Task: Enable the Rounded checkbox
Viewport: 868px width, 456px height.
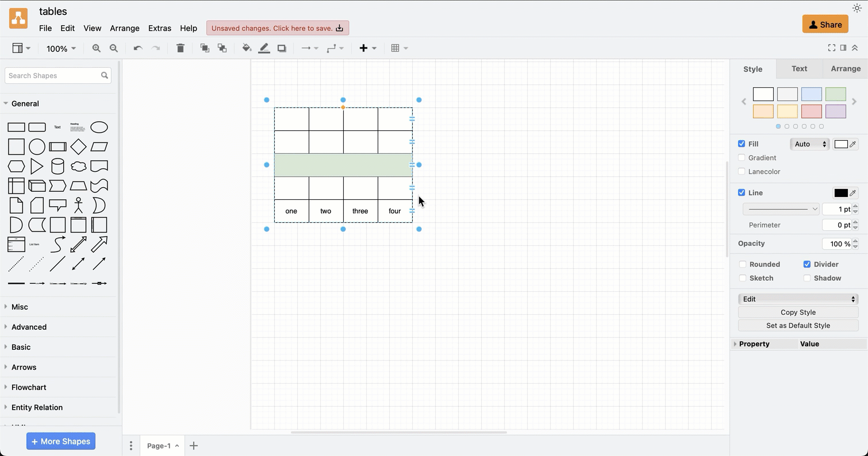Action: (742, 264)
